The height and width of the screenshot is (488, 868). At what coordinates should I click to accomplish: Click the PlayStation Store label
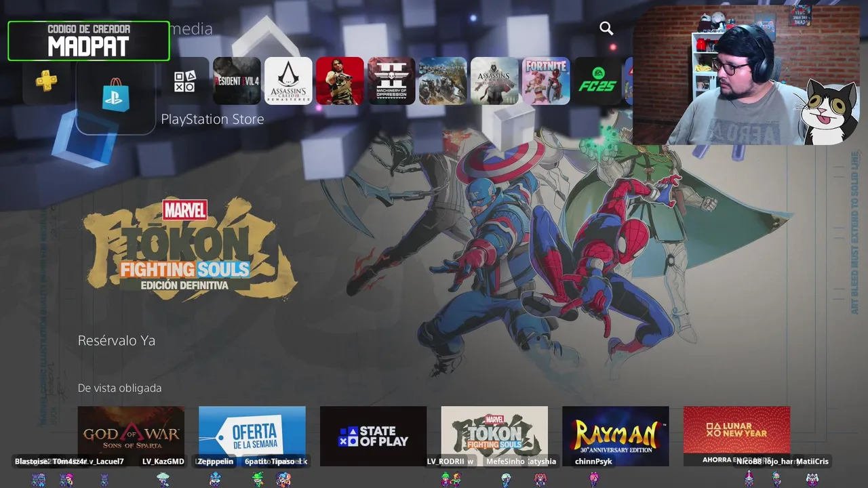[212, 119]
